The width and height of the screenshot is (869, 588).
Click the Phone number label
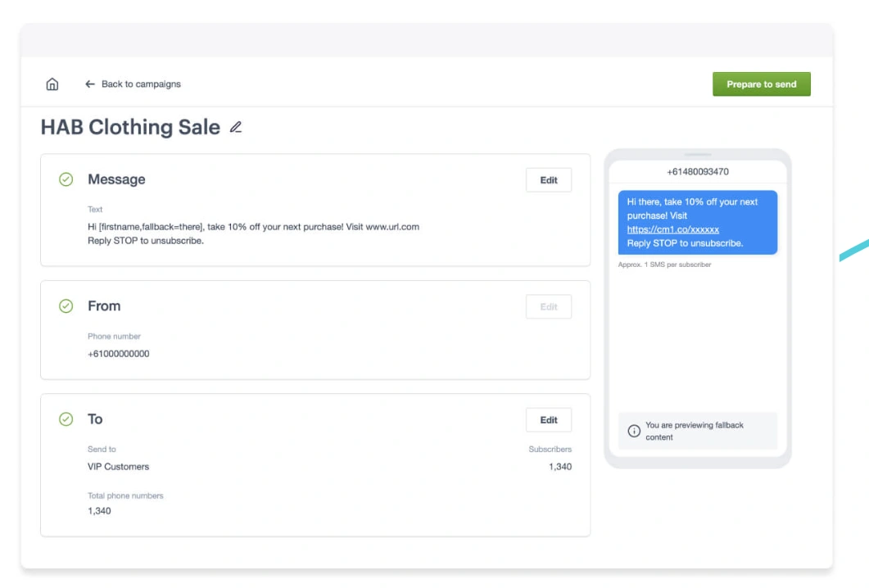pos(114,337)
